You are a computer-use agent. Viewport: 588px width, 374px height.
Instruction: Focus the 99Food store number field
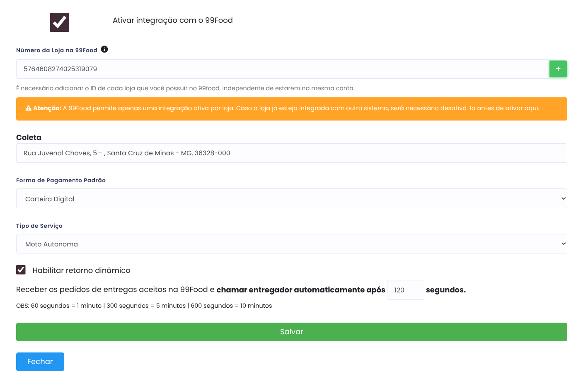282,69
